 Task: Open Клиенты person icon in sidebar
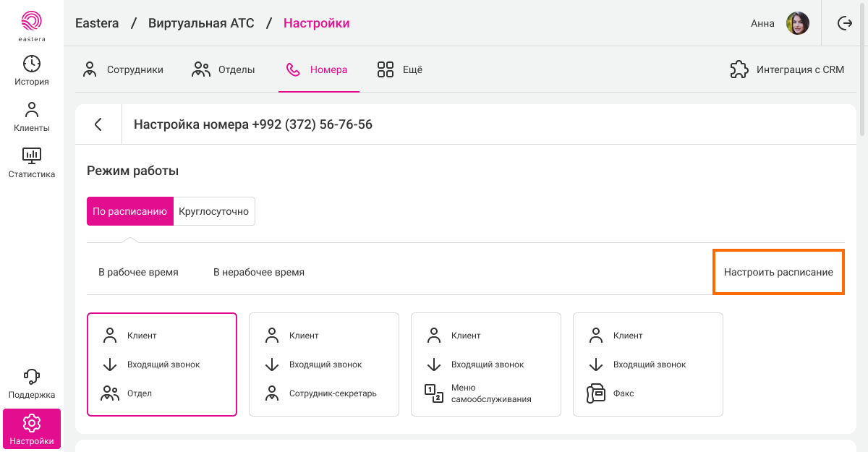(x=32, y=110)
